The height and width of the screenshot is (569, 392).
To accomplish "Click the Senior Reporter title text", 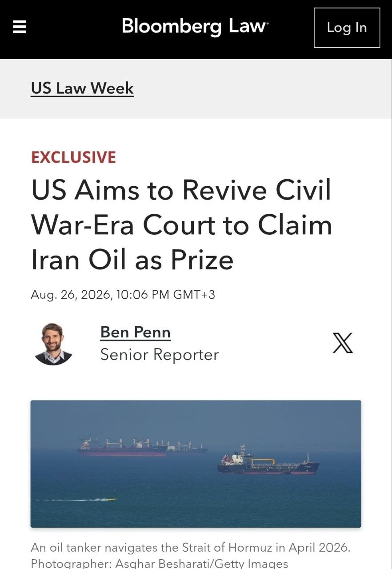I will pyautogui.click(x=160, y=355).
